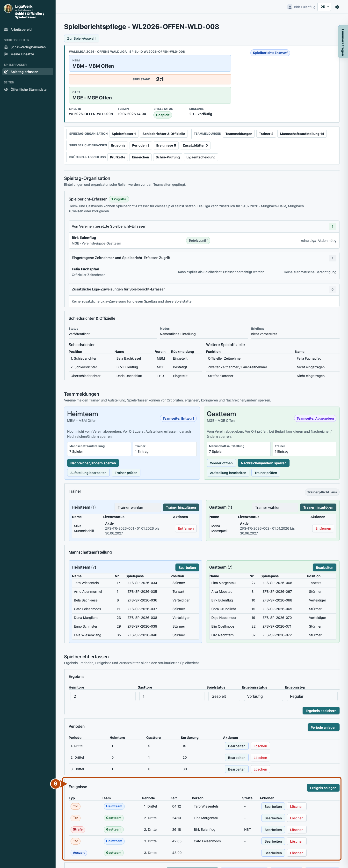The width and height of the screenshot is (348, 868).
Task: Click Gastteam 'Wieder öffnen' button
Action: point(221,463)
